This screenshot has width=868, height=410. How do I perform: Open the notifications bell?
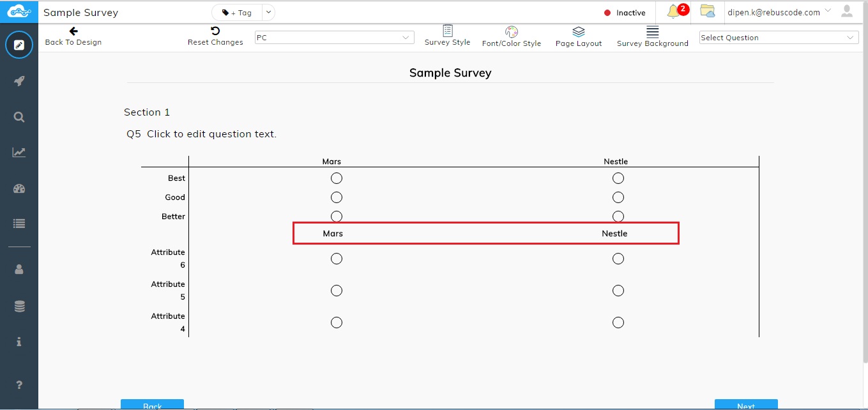pyautogui.click(x=674, y=11)
